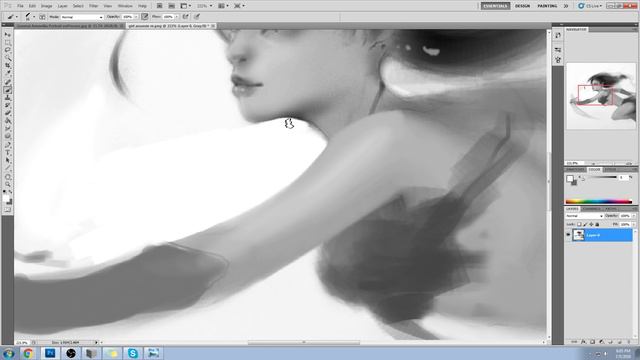Toggle visibility of Layer 0
The image size is (640, 360).
pos(568,235)
